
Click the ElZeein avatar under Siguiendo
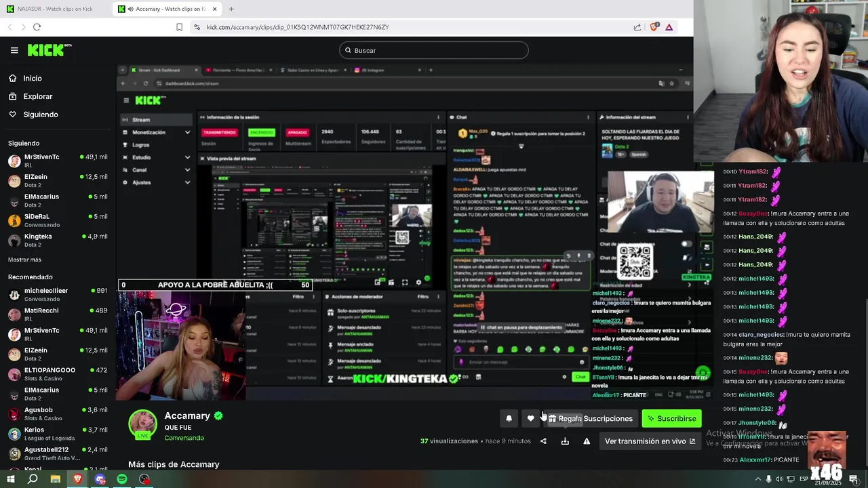point(14,181)
